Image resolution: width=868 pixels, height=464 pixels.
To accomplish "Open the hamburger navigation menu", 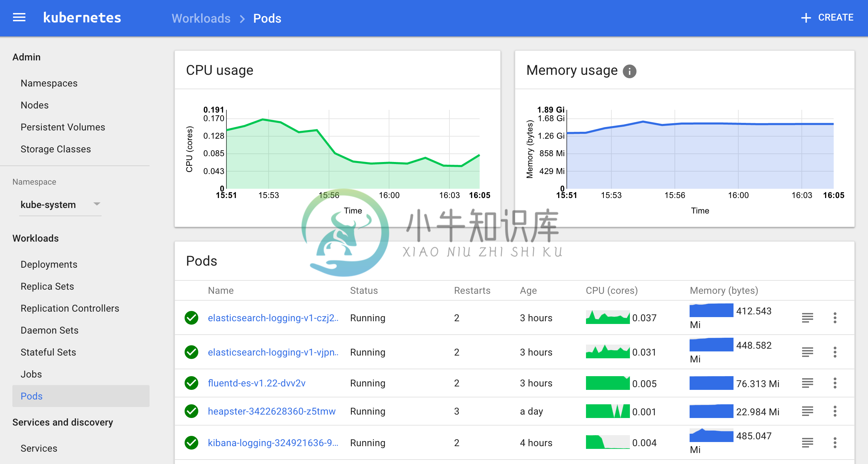I will 19,18.
